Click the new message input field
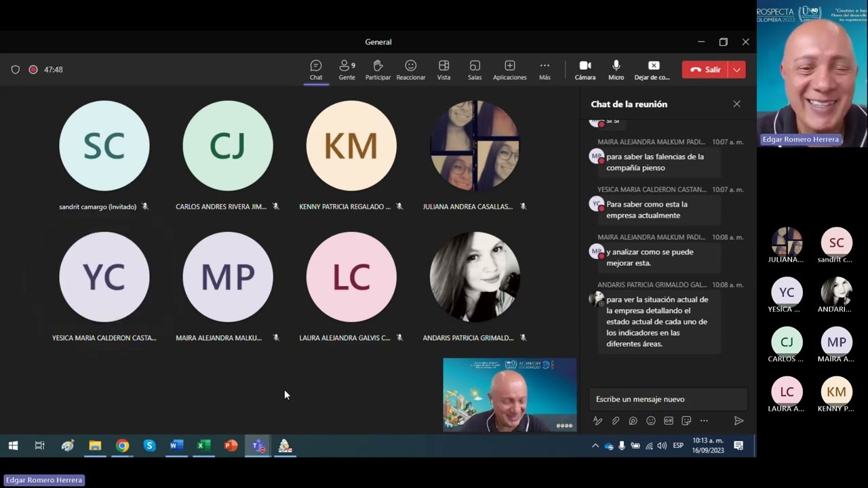868x488 pixels. tap(668, 399)
